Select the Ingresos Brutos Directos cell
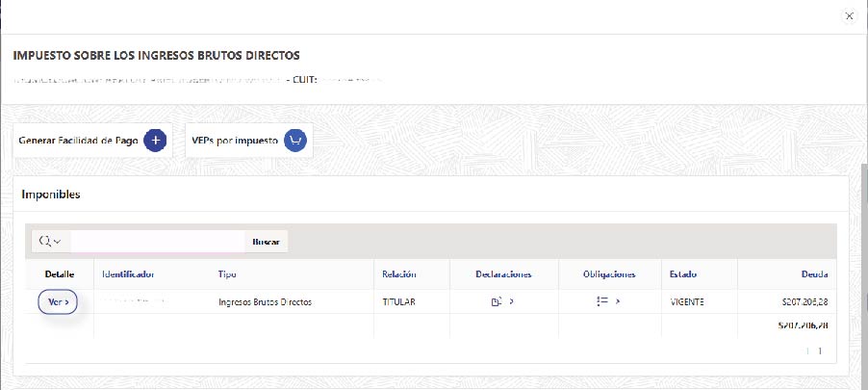This screenshot has width=868, height=390. pos(266,302)
